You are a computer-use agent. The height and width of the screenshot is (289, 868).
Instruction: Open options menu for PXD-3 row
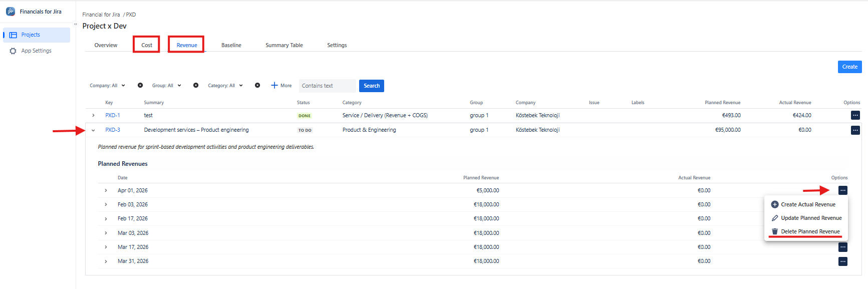tap(855, 130)
